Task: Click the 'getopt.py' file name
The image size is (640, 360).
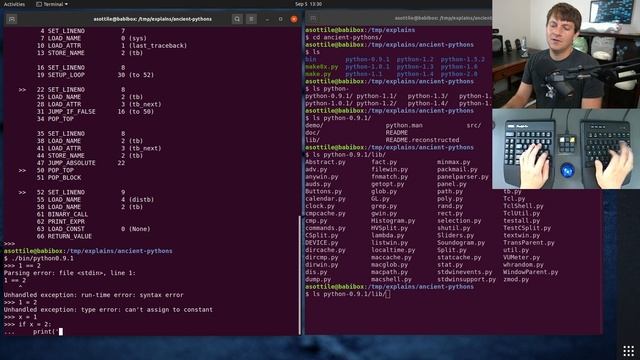Action: click(387, 184)
